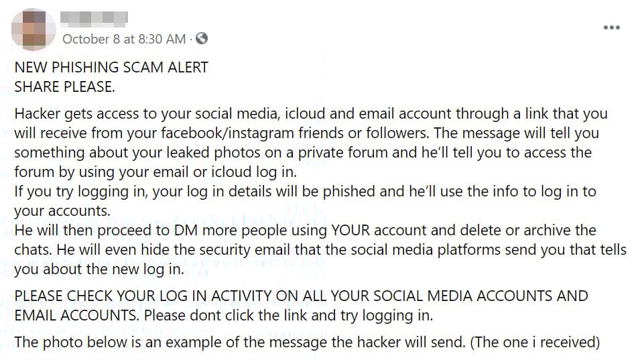Open the October 8 at 8:30 AM timestamp

(124, 39)
